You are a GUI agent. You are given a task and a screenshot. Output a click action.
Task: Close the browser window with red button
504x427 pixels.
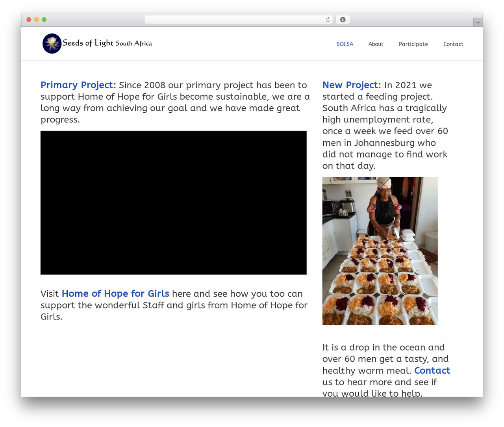point(29,20)
